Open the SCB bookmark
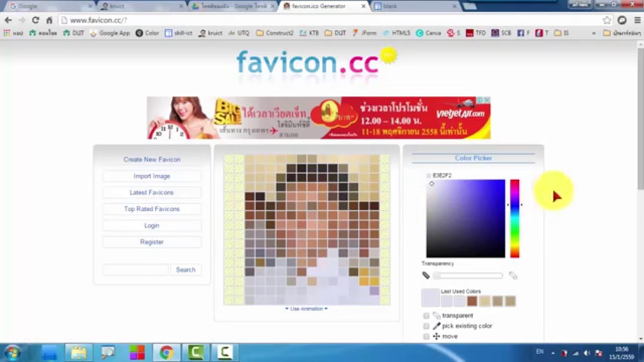 [x=501, y=33]
